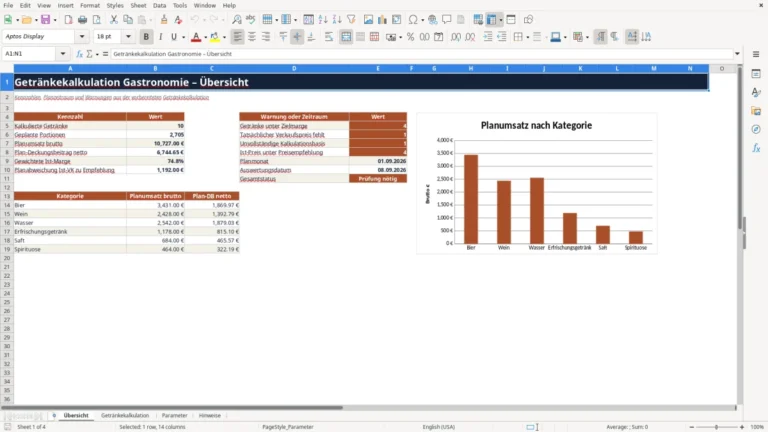Switch to the Getränkekalkulation sheet tab
The width and height of the screenshot is (768, 432).
pos(125,415)
